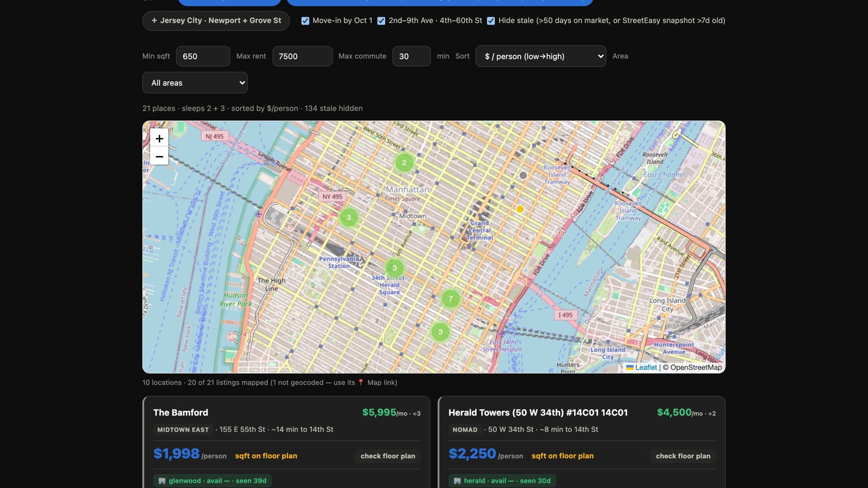The image size is (868, 488).
Task: Focus the Min sqft field
Action: [x=203, y=56]
